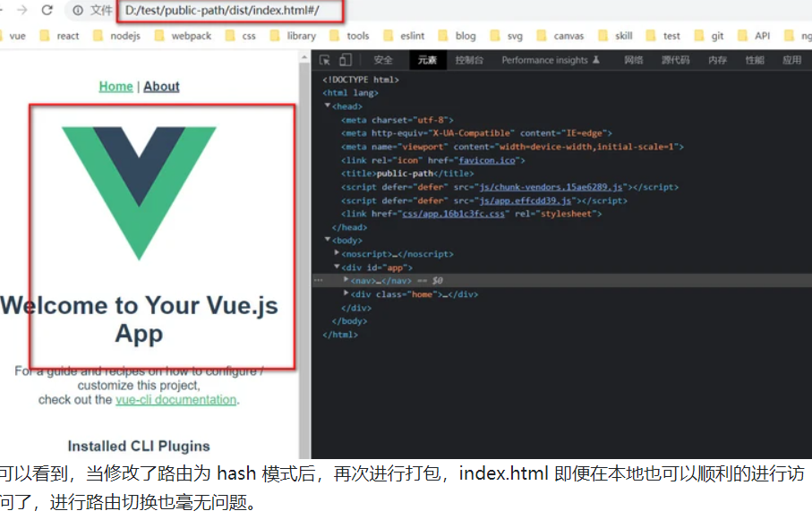The height and width of the screenshot is (528, 812).
Task: Open the nodejs bookmark folder
Action: click(117, 36)
